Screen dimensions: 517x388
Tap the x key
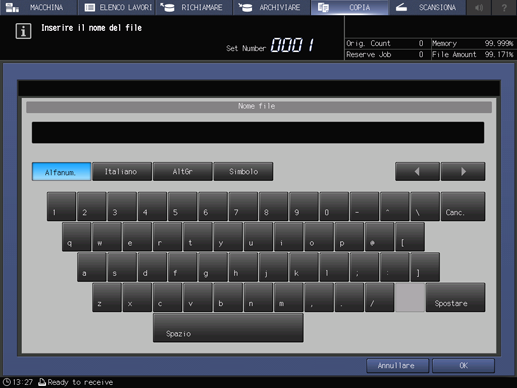[137, 297]
